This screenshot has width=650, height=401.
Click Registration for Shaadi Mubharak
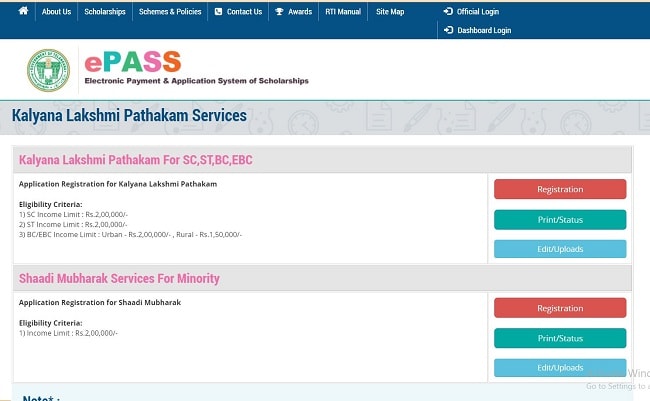coord(560,308)
